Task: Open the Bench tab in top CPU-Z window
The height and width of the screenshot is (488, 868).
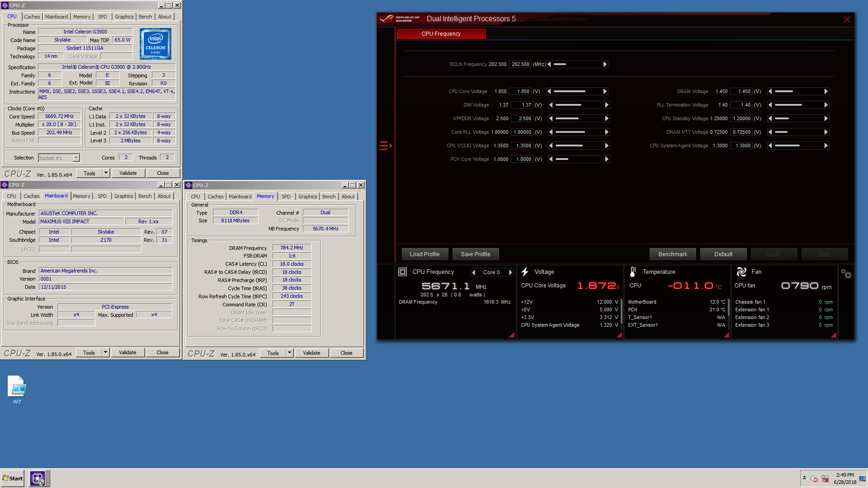Action: 146,17
